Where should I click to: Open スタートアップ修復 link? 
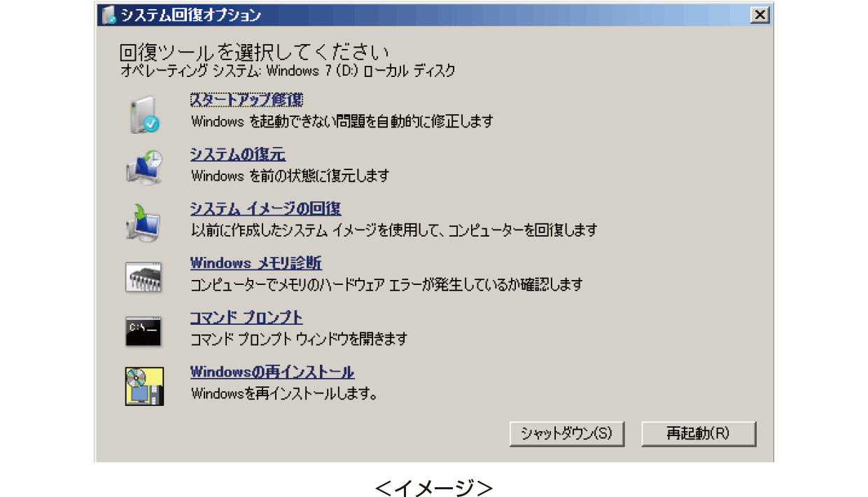[246, 99]
